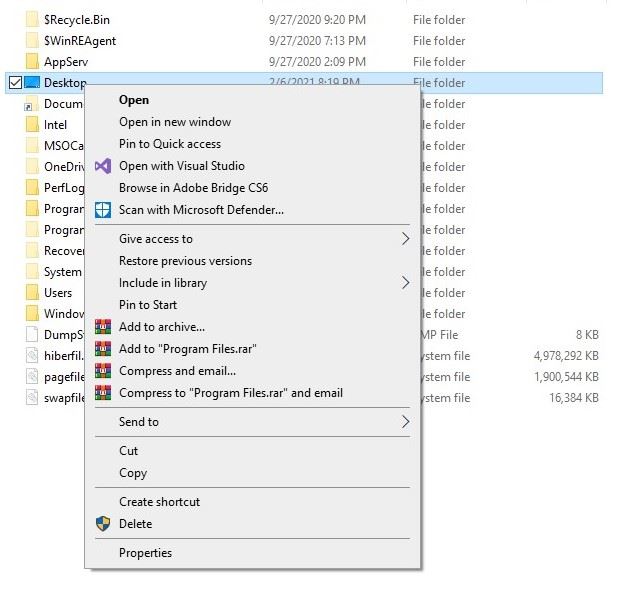Screen dimensions: 641x605
Task: Click the OneDrive folder icon
Action: tap(32, 166)
